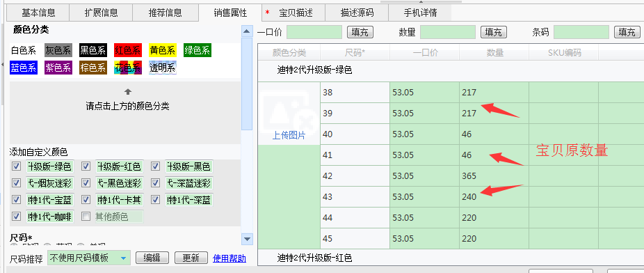Switch to the 手机详情 tab

(x=420, y=13)
